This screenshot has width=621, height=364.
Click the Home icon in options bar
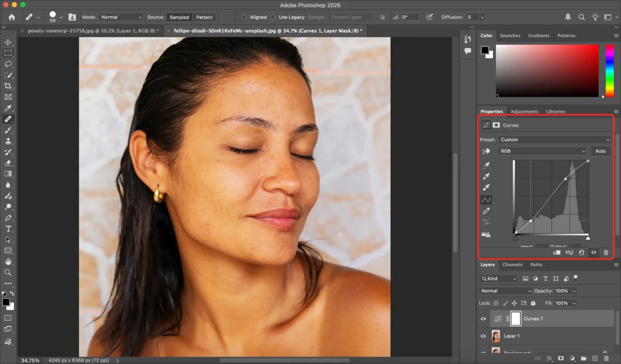(11, 17)
